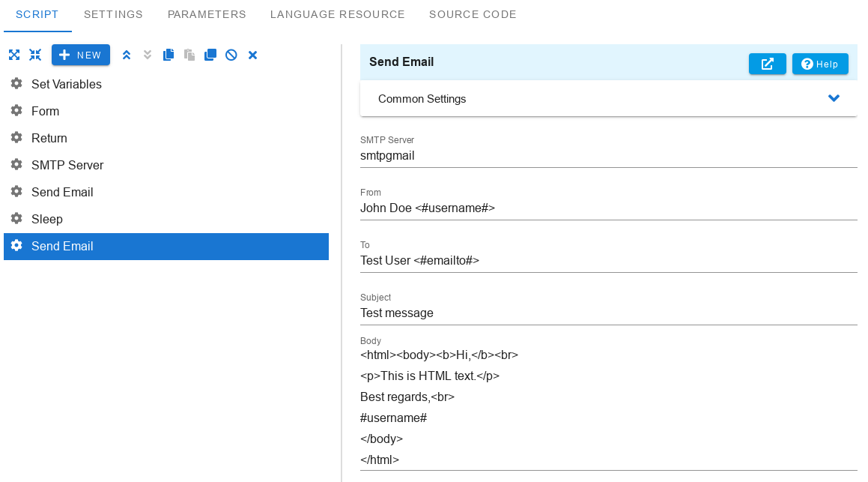The width and height of the screenshot is (868, 482).
Task: Open the Language Resource tab
Action: point(338,14)
